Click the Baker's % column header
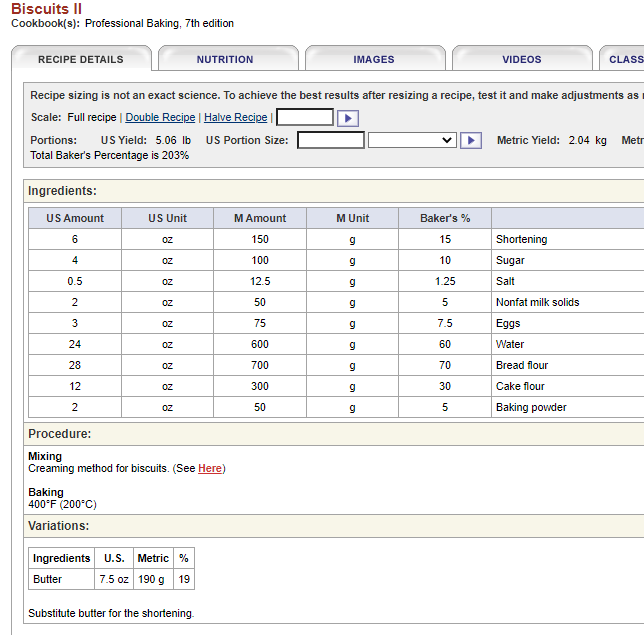This screenshot has height=635, width=644. (x=445, y=218)
